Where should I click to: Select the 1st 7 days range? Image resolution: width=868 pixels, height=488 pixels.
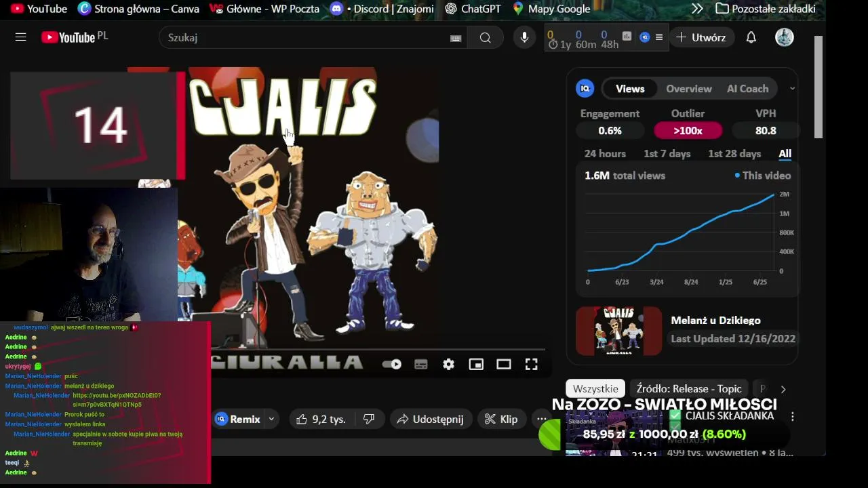[x=667, y=154]
